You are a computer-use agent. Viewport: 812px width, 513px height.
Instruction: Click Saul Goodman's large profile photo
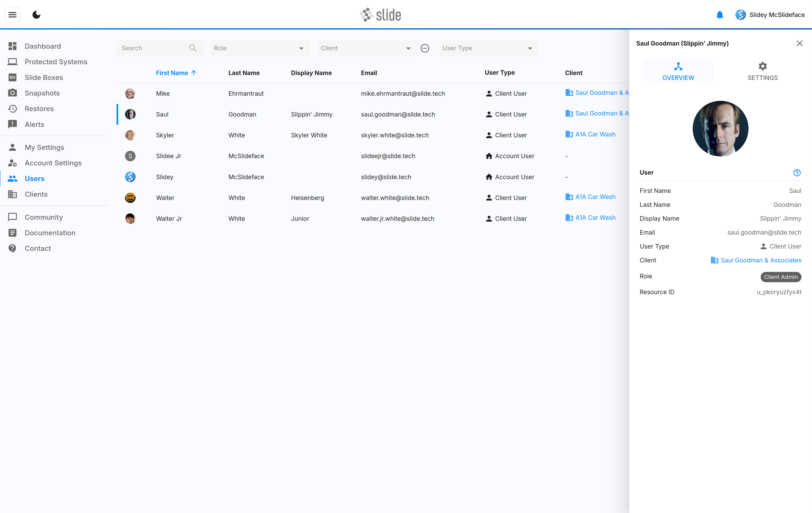(720, 128)
